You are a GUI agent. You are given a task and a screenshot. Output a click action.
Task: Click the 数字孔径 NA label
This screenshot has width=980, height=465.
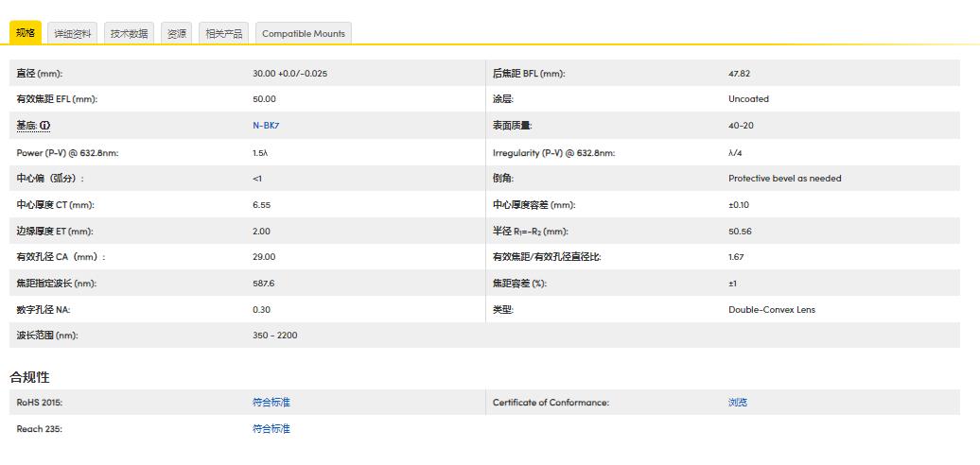[44, 310]
